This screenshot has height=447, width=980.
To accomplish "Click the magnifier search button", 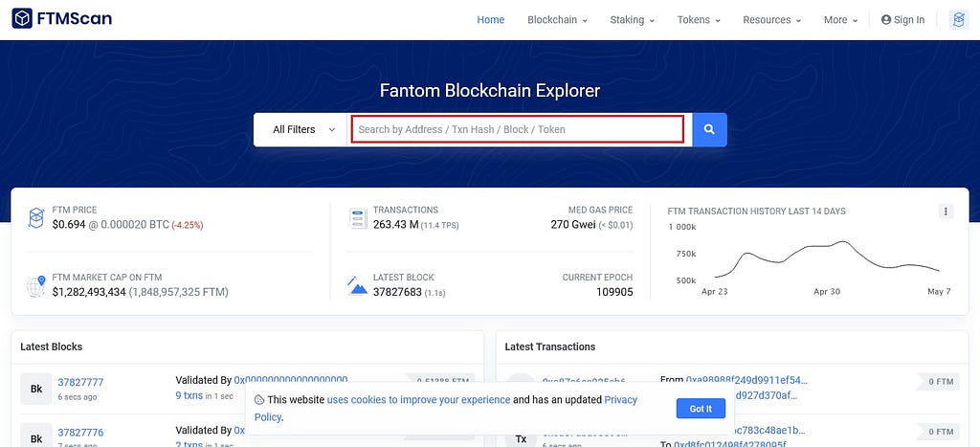I will click(x=709, y=129).
